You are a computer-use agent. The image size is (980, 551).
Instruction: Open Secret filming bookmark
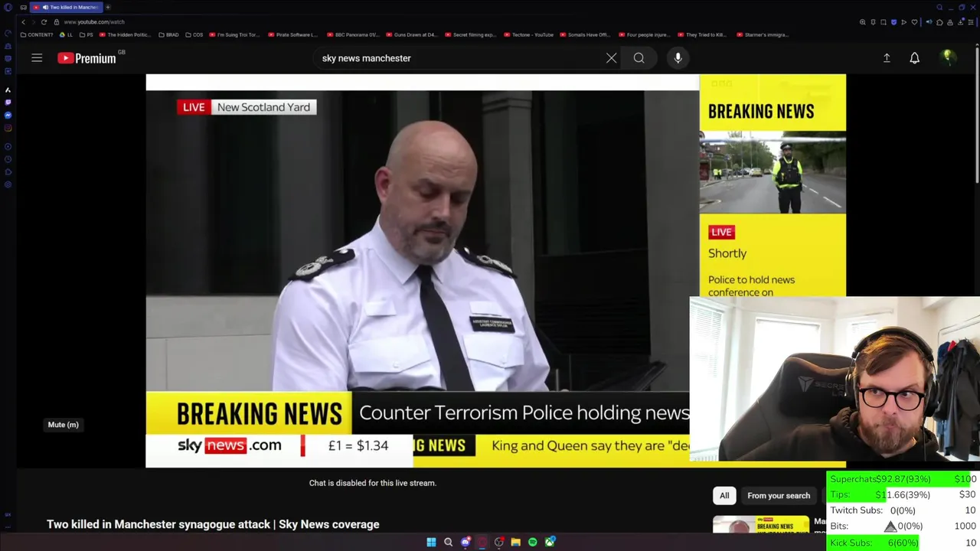[x=470, y=34]
